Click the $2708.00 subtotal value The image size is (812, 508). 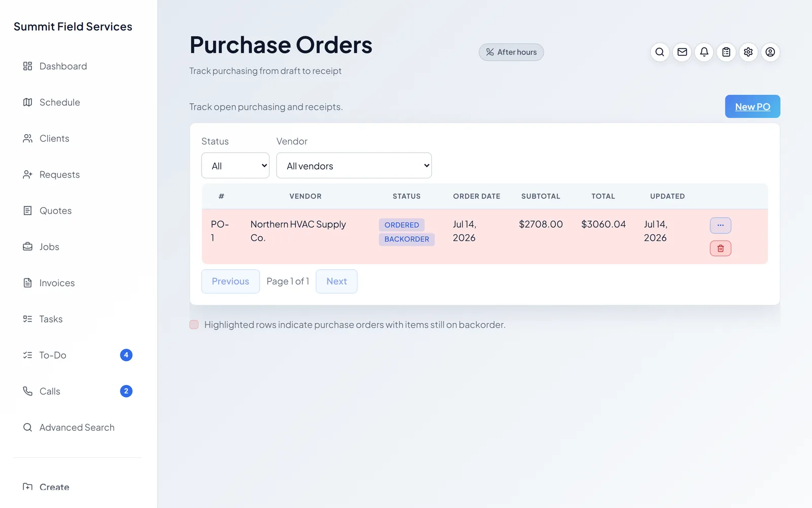[x=541, y=224]
